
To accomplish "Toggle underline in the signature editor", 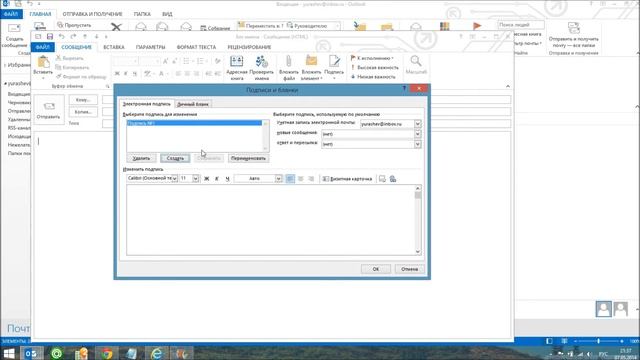I will coord(227,178).
